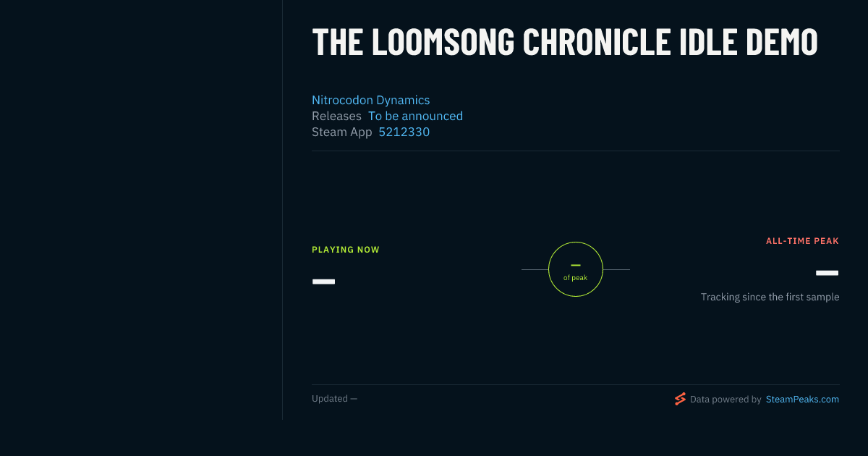
Task: Click 'Data powered by' text
Action: [726, 399]
